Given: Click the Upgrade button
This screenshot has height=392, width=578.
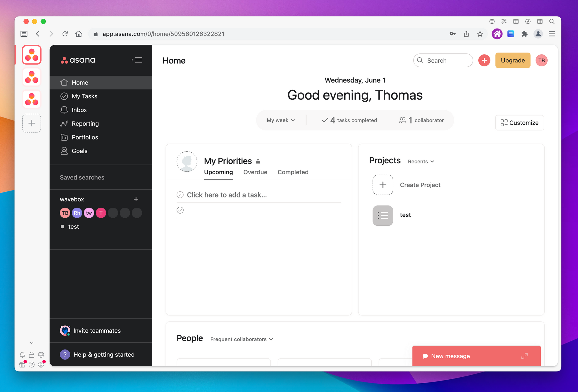Looking at the screenshot, I should (512, 60).
